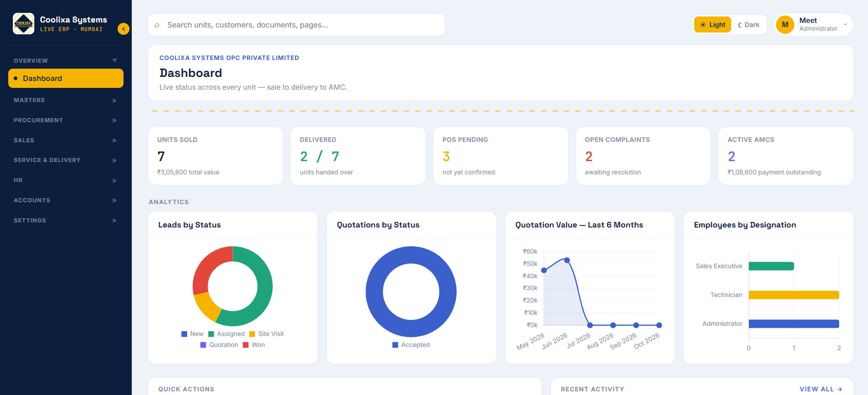Image resolution: width=868 pixels, height=395 pixels.
Task: Click the M user avatar
Action: pyautogui.click(x=785, y=25)
